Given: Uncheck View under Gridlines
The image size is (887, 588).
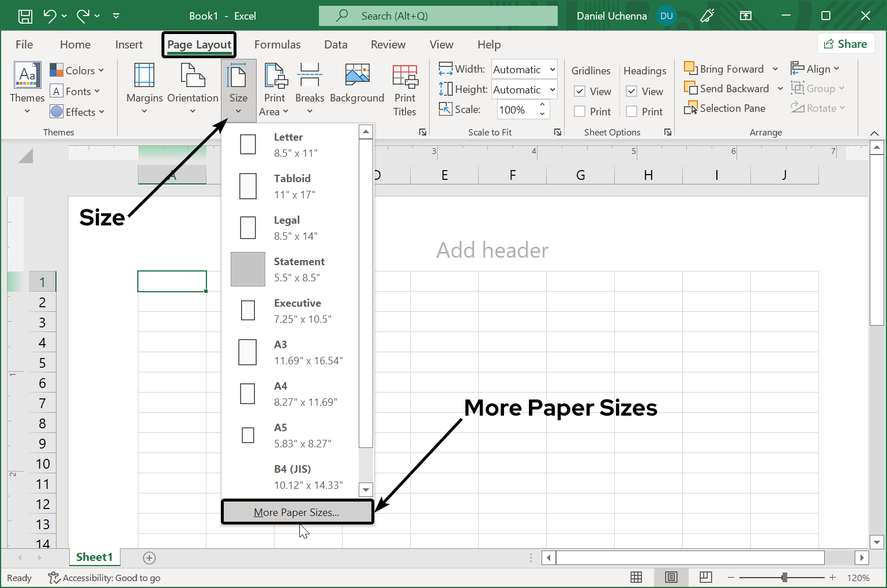Looking at the screenshot, I should [x=580, y=91].
